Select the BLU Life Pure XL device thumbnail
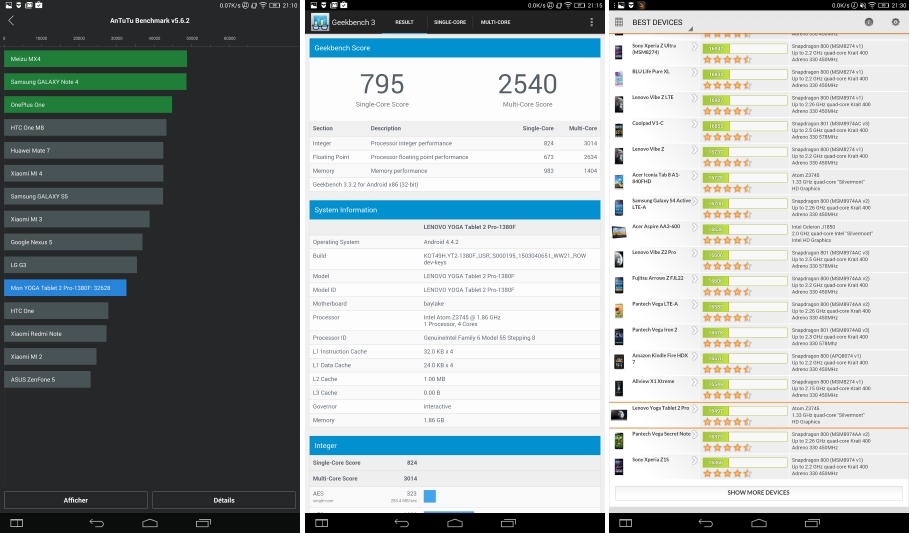The height and width of the screenshot is (533, 910). (619, 78)
